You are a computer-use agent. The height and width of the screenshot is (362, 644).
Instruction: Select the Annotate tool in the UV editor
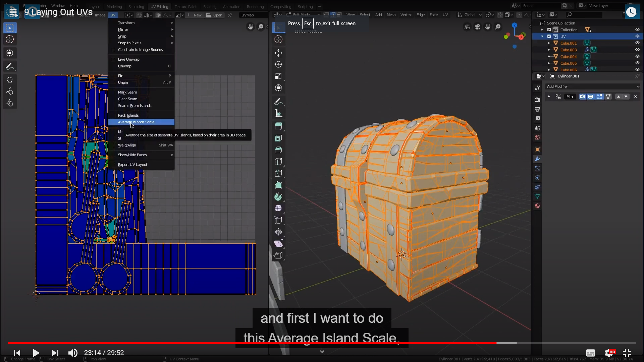[9, 66]
